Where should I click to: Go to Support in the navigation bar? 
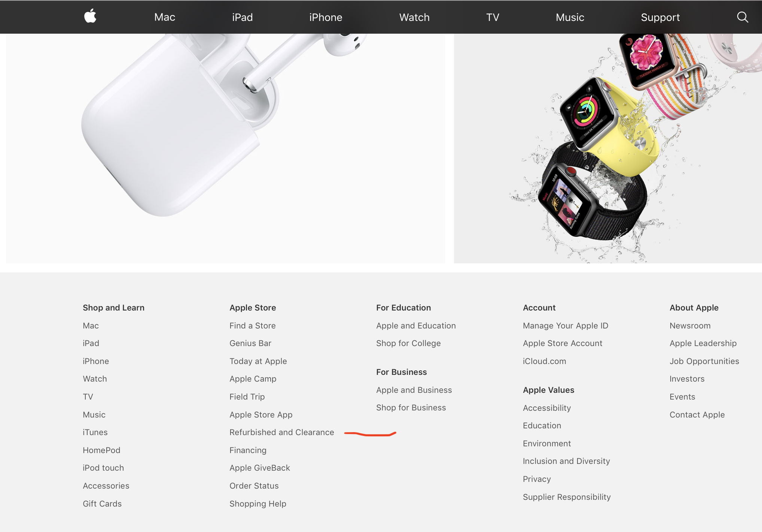tap(660, 17)
